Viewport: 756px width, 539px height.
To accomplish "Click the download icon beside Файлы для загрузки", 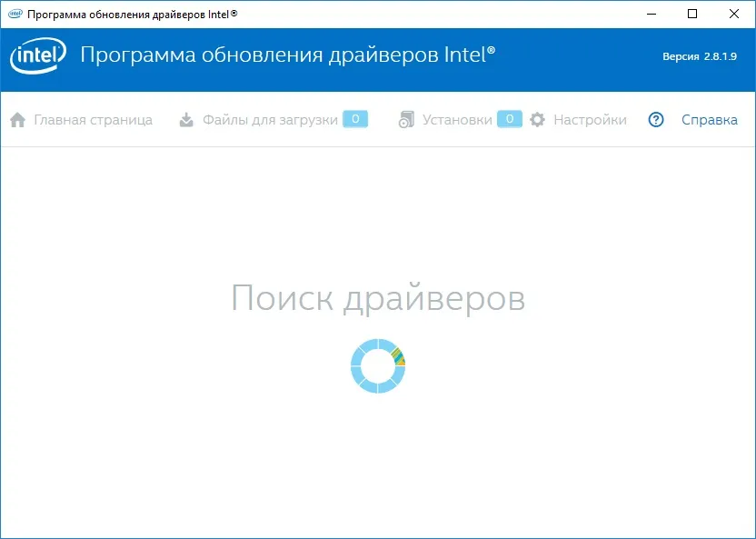I will point(186,120).
